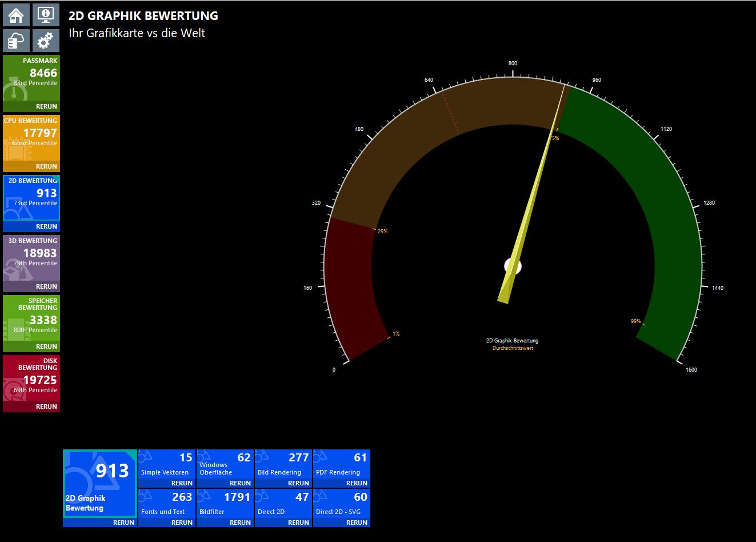Rerun the Bildfilter test
The width and height of the screenshot is (756, 542).
click(x=240, y=523)
